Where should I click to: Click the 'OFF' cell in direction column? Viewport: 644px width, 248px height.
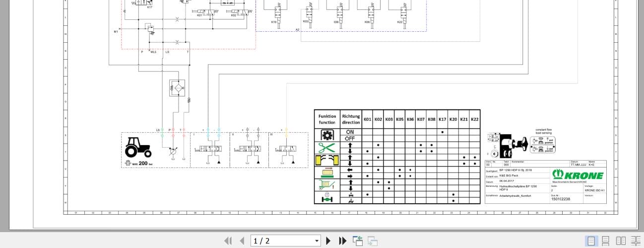(350, 138)
